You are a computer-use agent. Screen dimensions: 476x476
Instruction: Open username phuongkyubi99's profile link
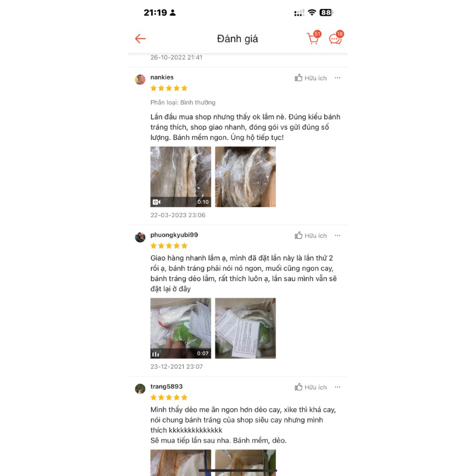174,234
